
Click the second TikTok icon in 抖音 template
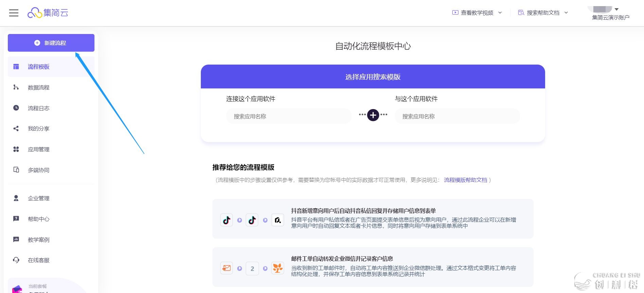pyautogui.click(x=252, y=220)
